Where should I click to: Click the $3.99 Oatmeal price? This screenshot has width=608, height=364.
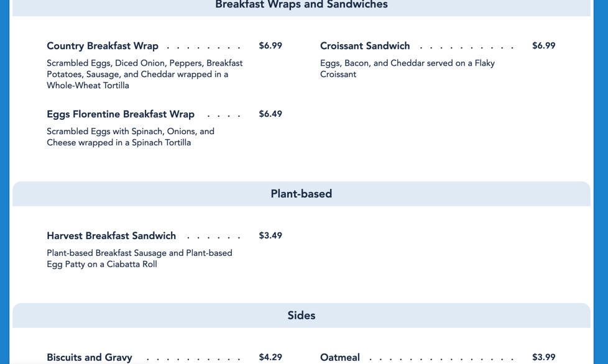point(543,357)
